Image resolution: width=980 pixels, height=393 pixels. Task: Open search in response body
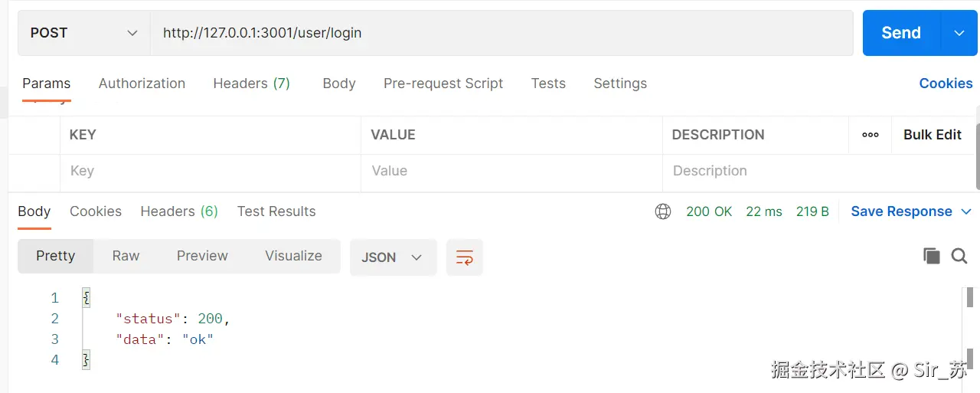[959, 256]
